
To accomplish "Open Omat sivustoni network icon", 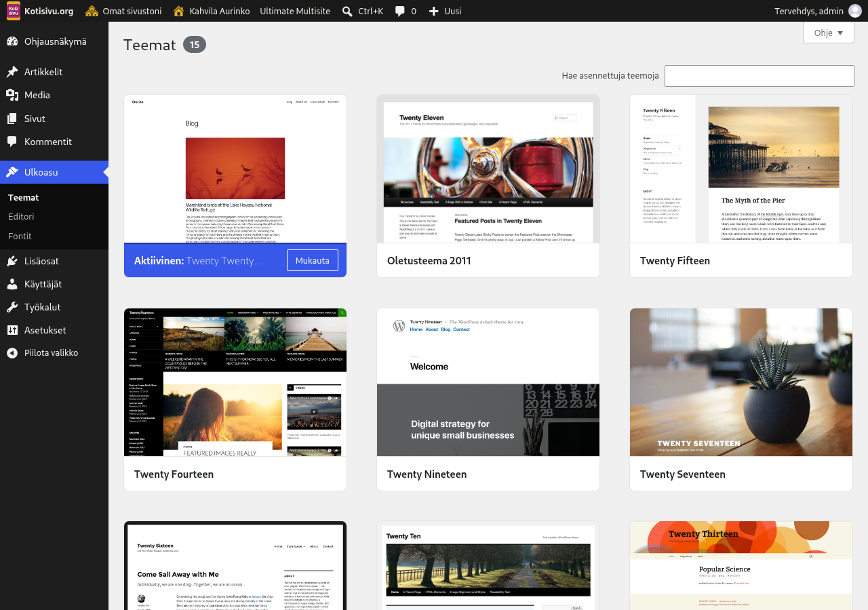I will pos(92,11).
